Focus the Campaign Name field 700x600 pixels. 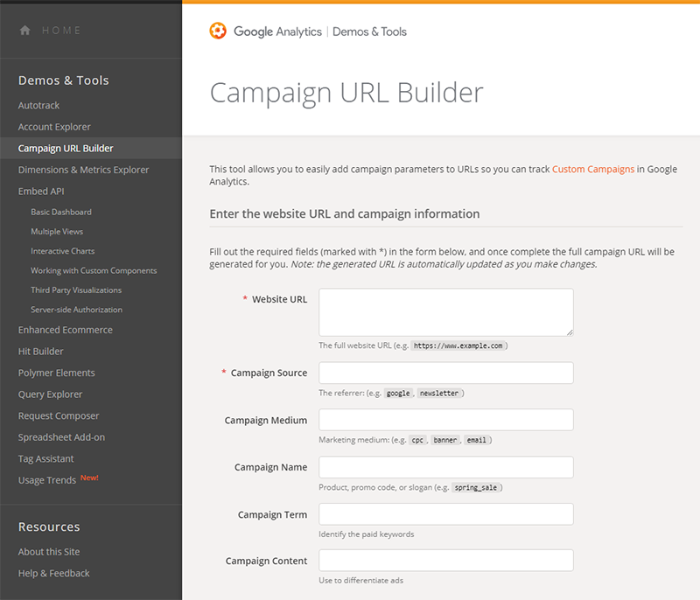point(446,467)
